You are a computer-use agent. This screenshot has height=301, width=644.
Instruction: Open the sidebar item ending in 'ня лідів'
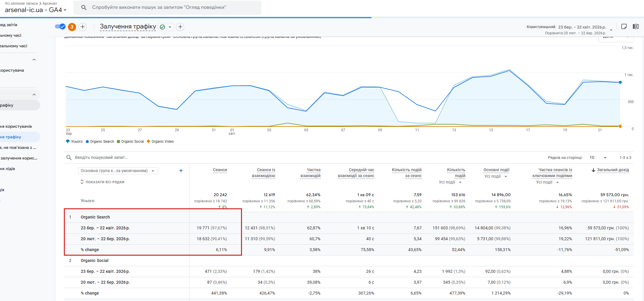tap(8, 169)
